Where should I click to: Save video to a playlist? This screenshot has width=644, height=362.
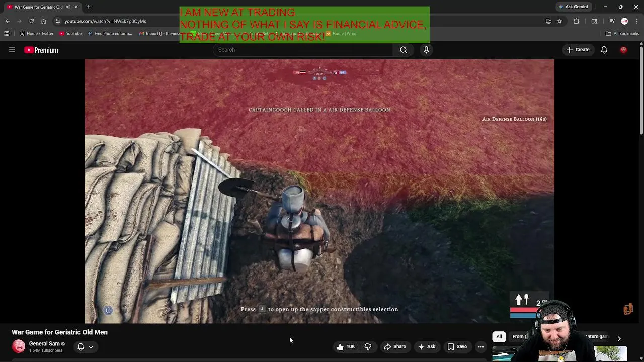click(x=457, y=346)
